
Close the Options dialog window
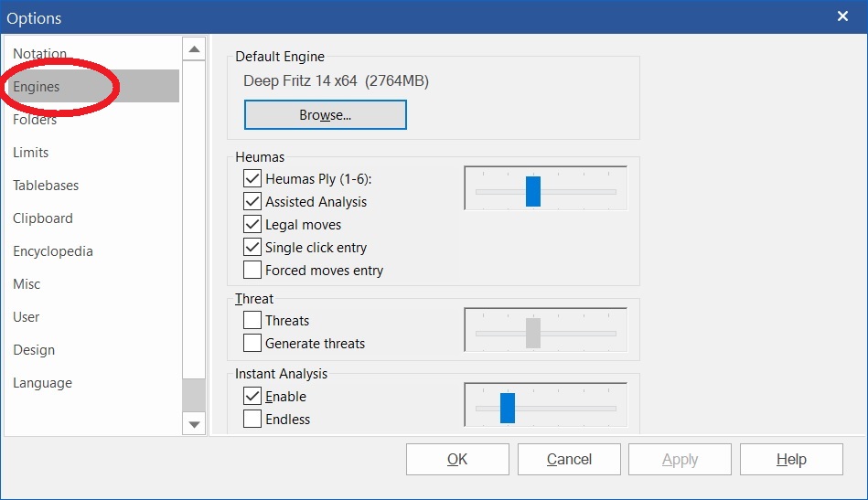[842, 16]
